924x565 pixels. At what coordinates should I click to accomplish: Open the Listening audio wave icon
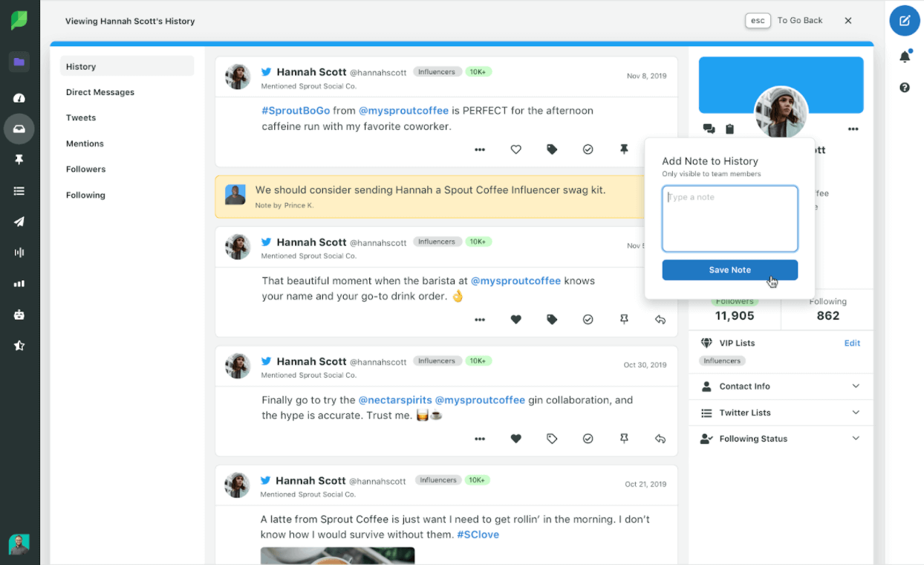point(19,252)
